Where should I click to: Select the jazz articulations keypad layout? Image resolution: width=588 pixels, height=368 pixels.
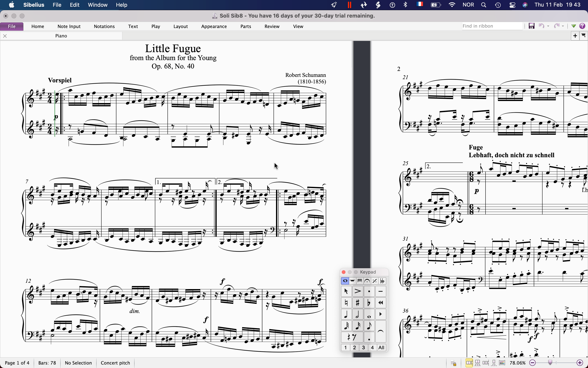[x=375, y=281]
